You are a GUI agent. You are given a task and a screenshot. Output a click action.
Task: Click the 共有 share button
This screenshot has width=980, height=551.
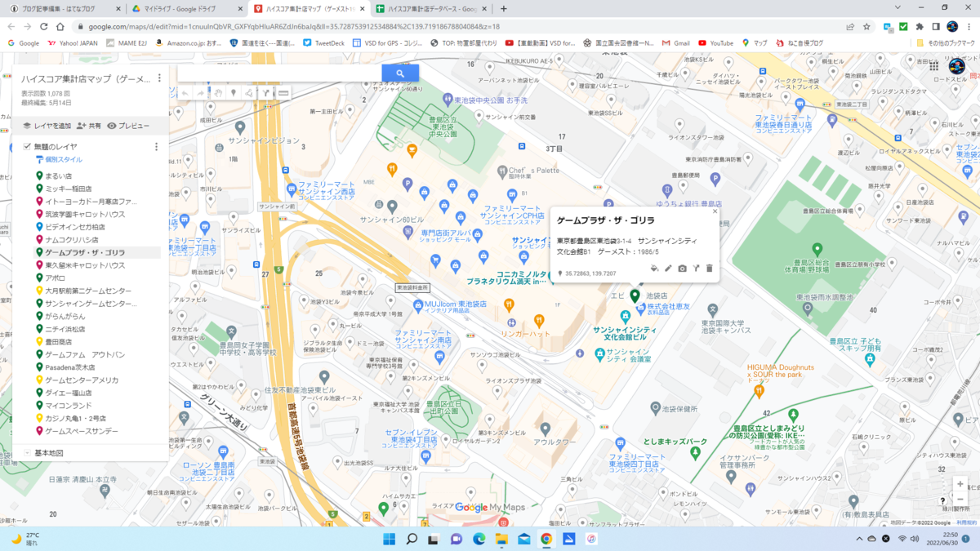tap(89, 127)
